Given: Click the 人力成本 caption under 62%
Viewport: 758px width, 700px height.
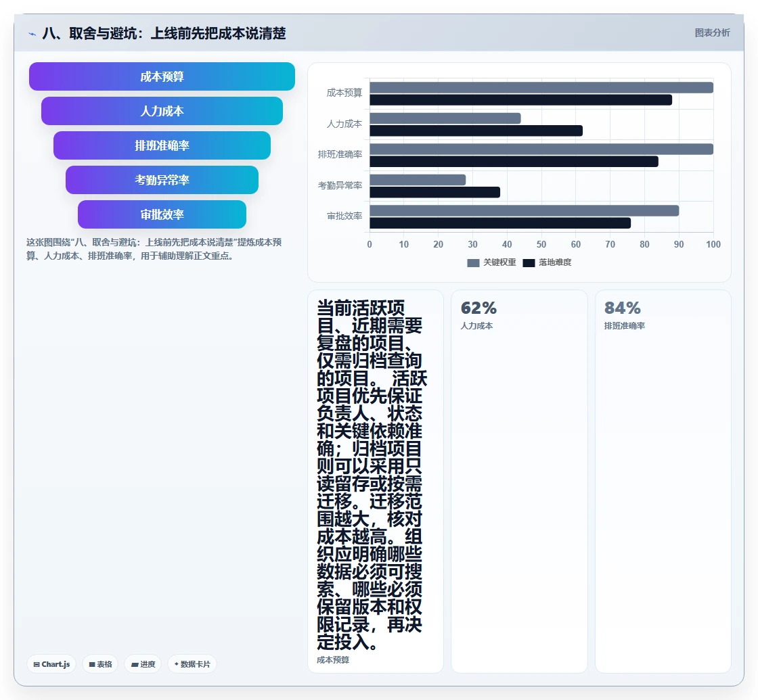Looking at the screenshot, I should [476, 326].
